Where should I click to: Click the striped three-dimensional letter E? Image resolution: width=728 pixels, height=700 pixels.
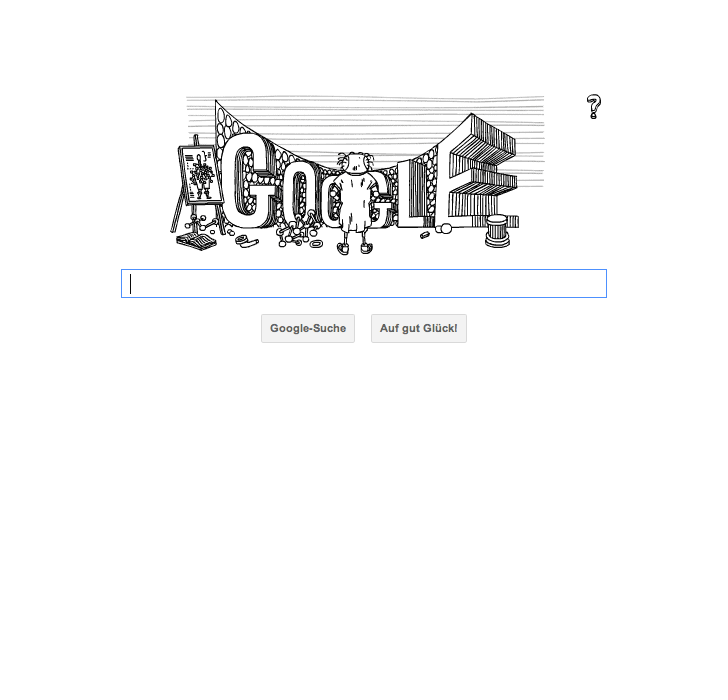481,172
